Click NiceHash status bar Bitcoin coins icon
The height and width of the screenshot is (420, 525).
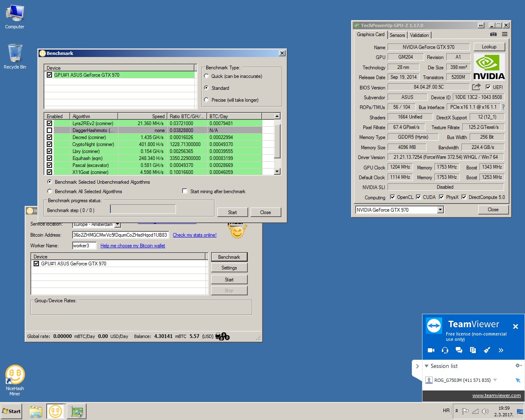pyautogui.click(x=222, y=336)
